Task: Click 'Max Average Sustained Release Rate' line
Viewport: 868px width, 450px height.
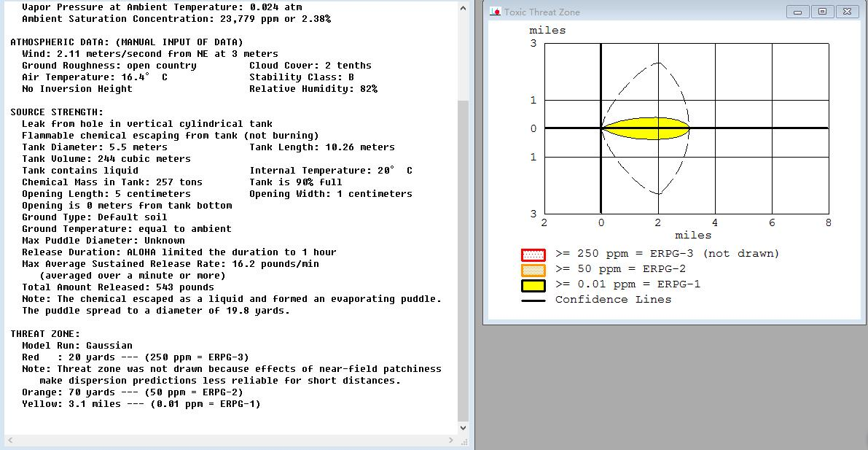Action: [x=171, y=264]
